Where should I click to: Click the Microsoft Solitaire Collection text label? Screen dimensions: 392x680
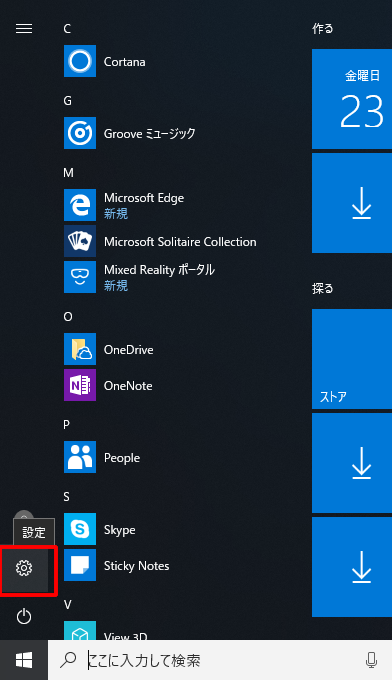click(x=180, y=242)
